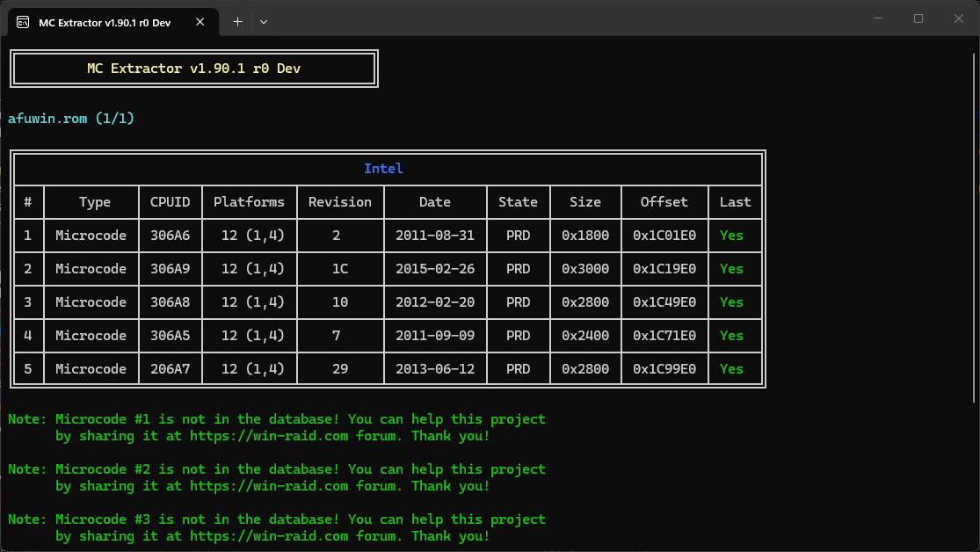Screen dimensions: 980x552
Task: Click the Last column header
Action: coord(735,202)
